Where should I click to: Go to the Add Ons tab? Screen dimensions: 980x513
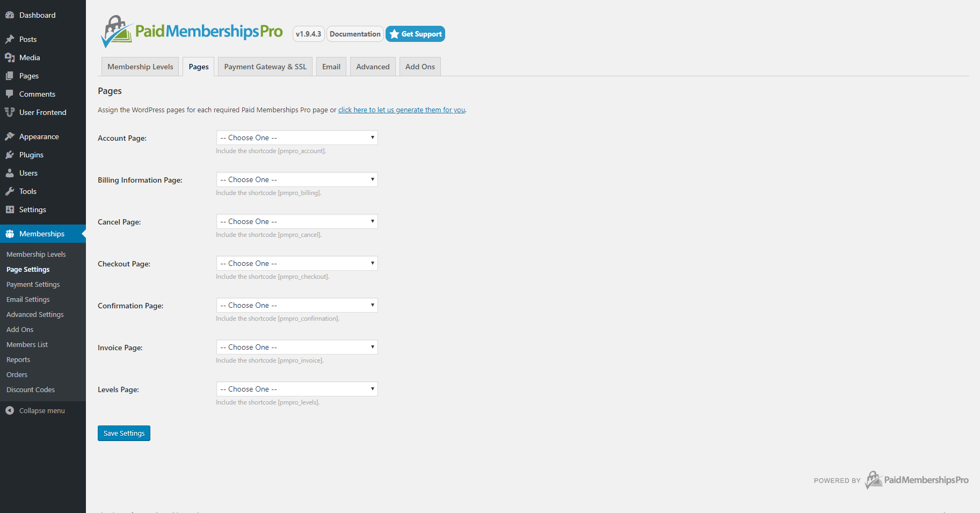pos(420,67)
